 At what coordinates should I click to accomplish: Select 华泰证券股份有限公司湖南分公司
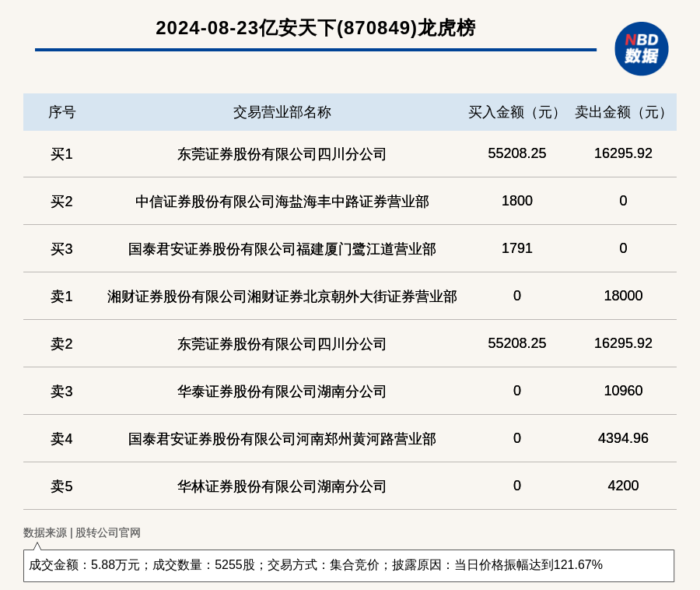(282, 392)
